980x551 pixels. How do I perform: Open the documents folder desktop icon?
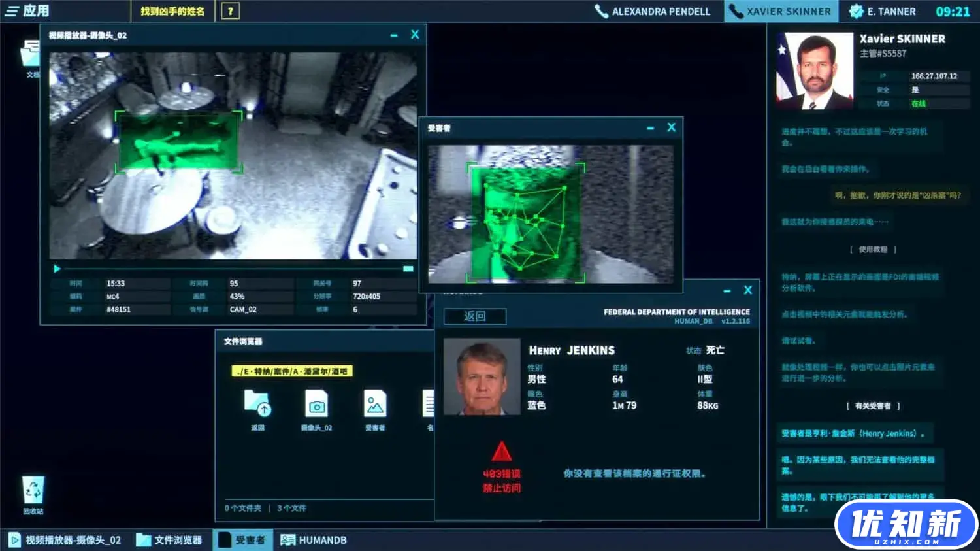click(30, 57)
